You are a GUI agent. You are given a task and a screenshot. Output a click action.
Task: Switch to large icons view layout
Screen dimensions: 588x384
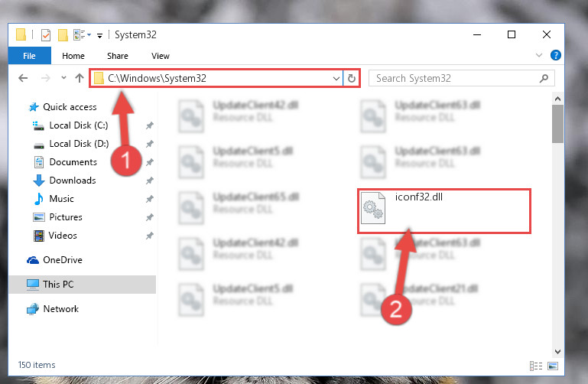point(553,366)
